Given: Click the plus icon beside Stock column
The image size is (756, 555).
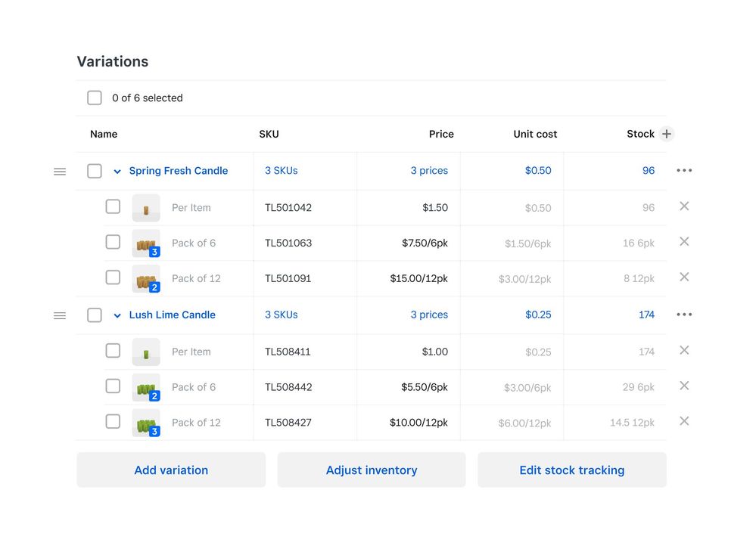Looking at the screenshot, I should pos(666,134).
